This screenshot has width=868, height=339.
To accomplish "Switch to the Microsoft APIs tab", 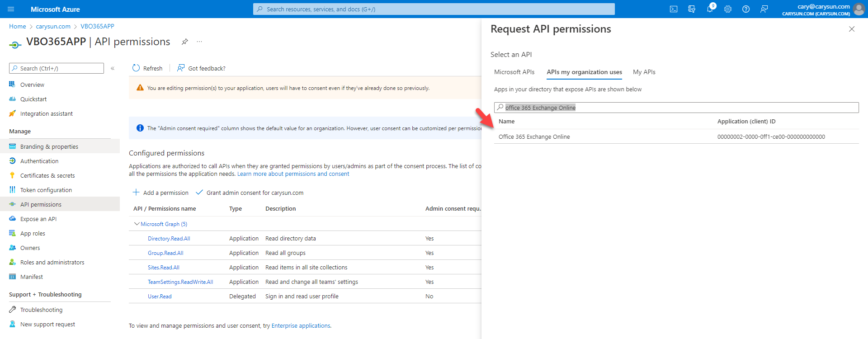I will click(514, 72).
